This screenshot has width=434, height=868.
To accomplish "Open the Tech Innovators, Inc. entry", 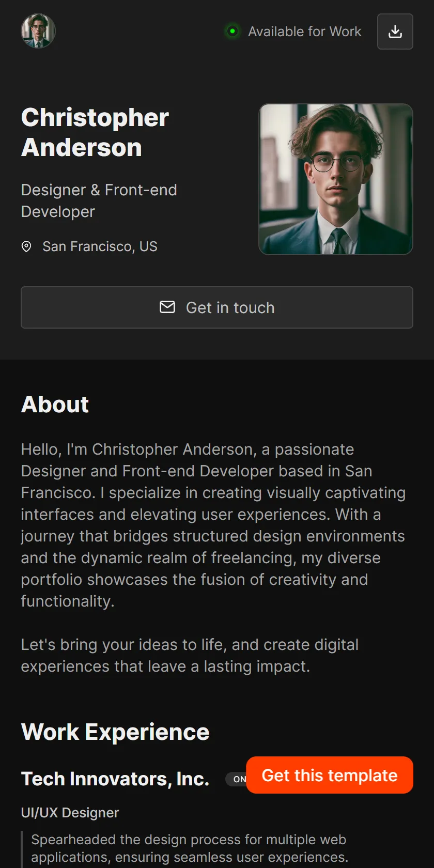I will (115, 779).
